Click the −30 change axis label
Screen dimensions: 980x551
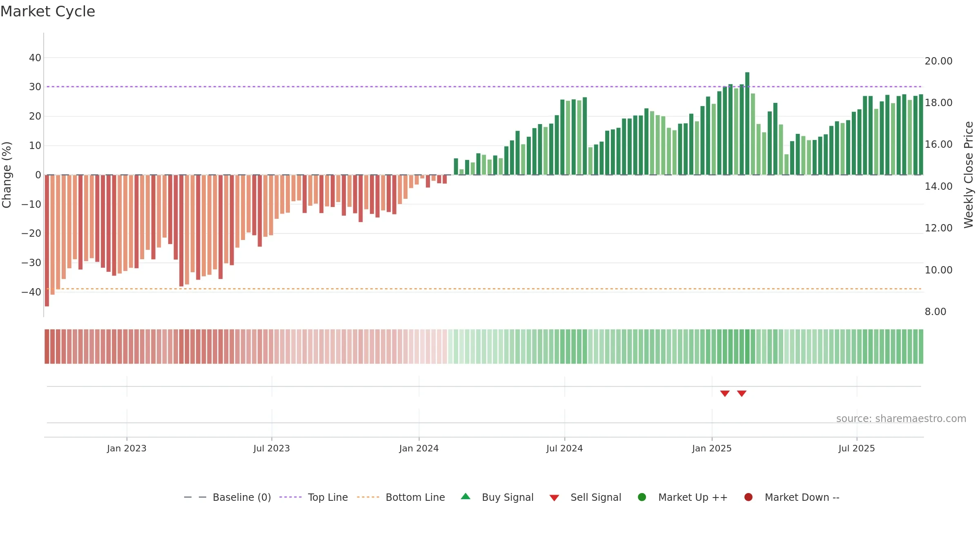click(x=31, y=262)
